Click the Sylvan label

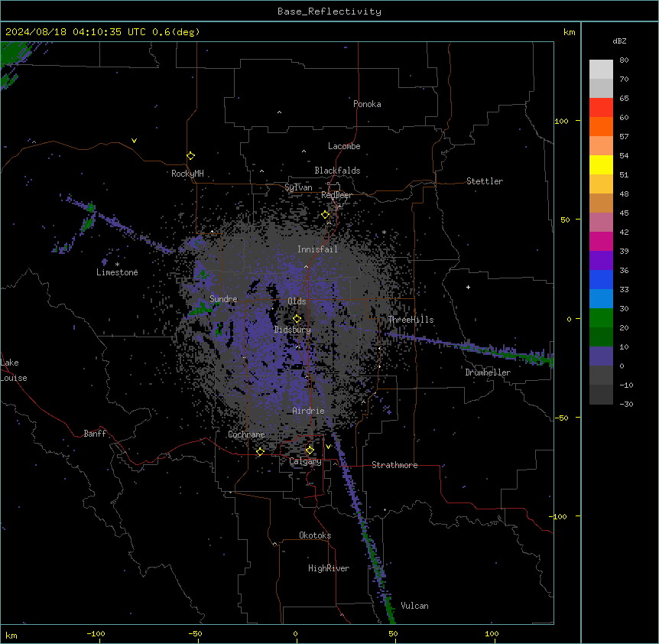pos(298,187)
